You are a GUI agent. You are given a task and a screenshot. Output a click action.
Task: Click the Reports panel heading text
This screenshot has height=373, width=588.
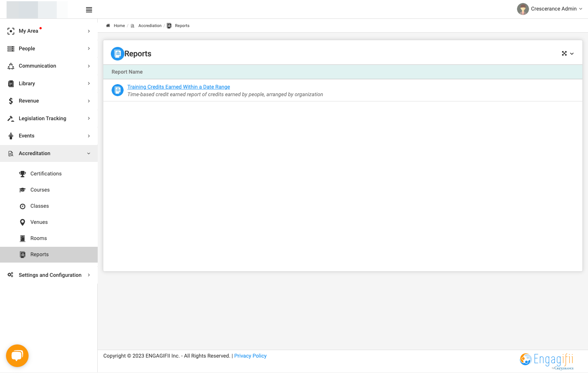coord(138,54)
